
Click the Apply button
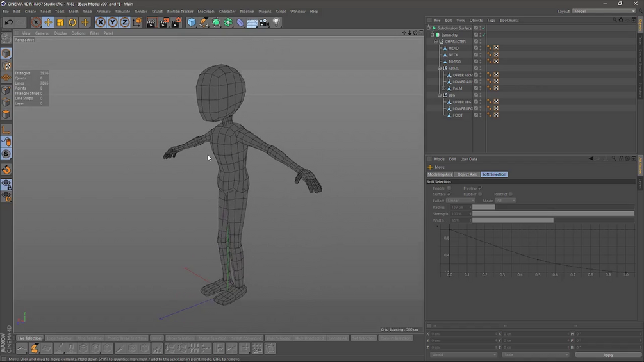point(608,355)
